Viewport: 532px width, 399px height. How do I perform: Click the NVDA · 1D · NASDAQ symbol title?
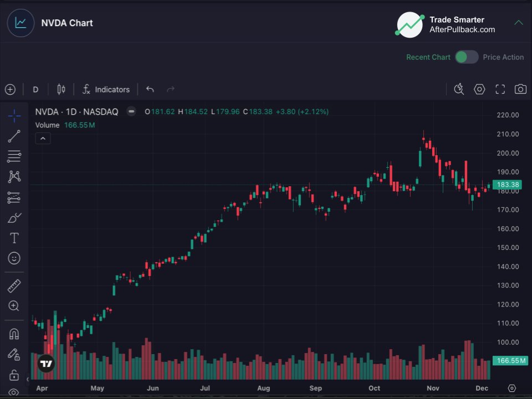76,111
